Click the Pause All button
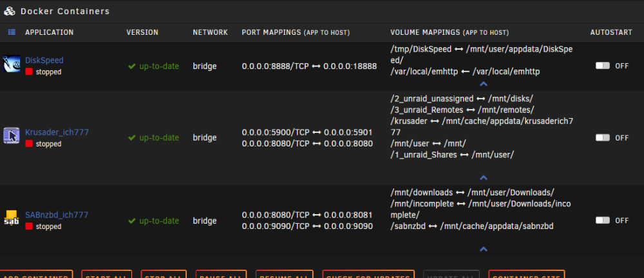The height and width of the screenshot is (278, 644). tap(221, 274)
